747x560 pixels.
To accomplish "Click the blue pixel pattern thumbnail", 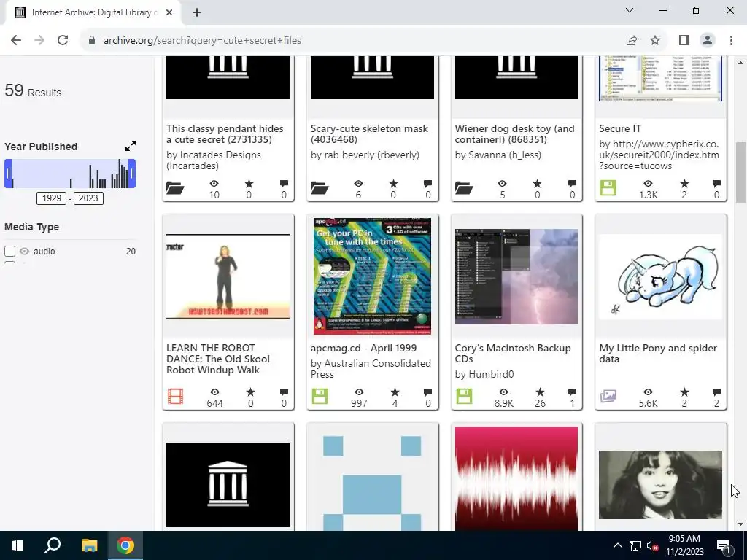I will (372, 483).
